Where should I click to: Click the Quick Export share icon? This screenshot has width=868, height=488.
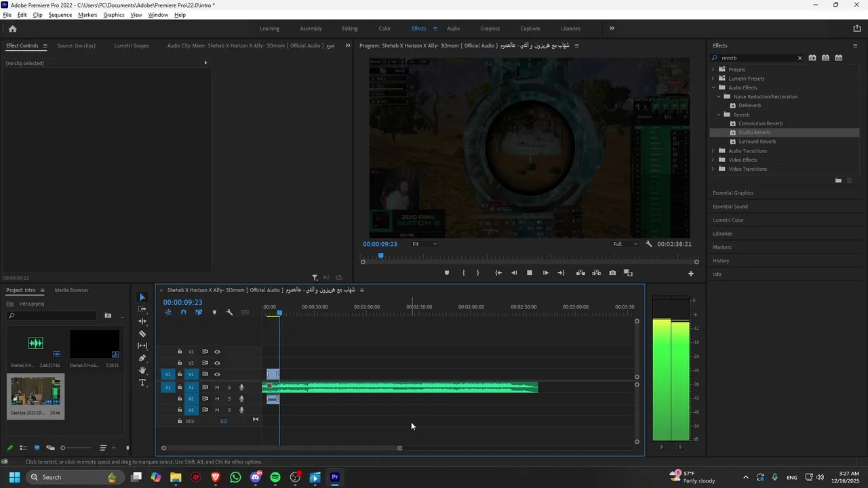pyautogui.click(x=856, y=28)
